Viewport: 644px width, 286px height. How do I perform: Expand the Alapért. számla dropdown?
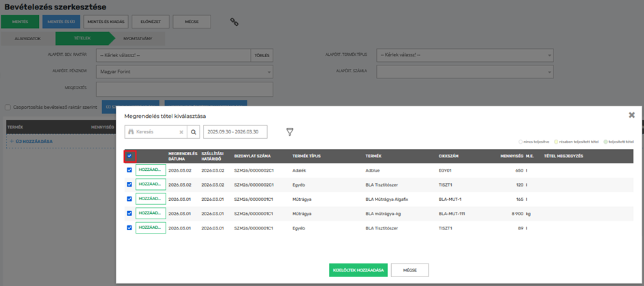465,71
